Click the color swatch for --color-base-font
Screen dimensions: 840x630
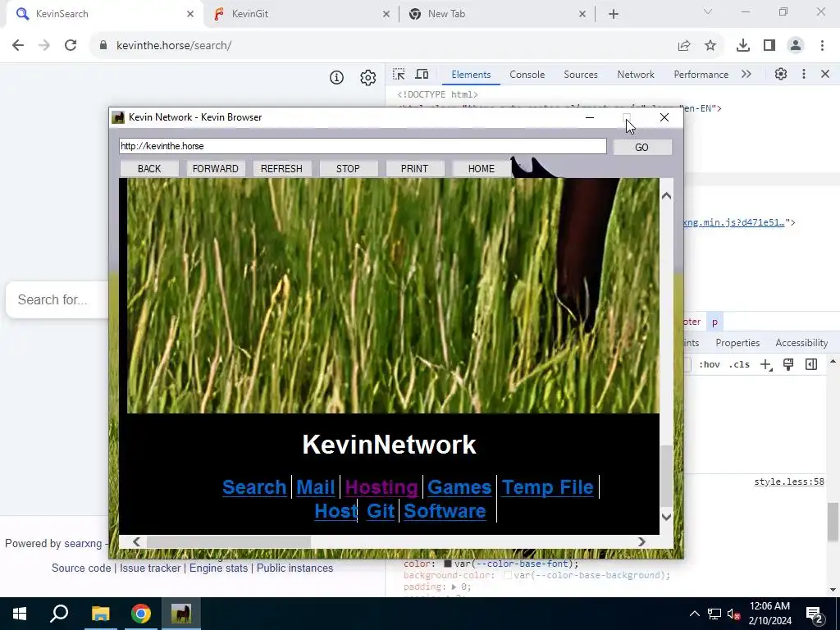[448, 564]
